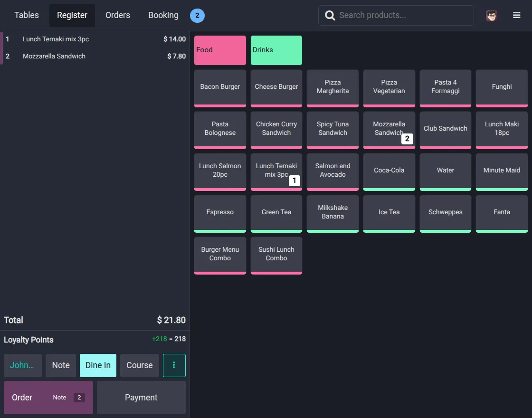
Task: Select the Food category tile
Action: (x=219, y=49)
